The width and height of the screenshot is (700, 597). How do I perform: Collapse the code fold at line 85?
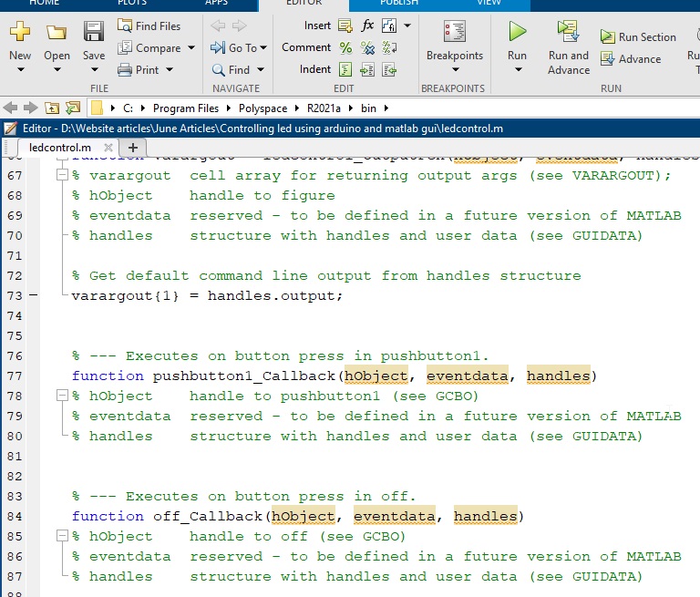point(62,537)
